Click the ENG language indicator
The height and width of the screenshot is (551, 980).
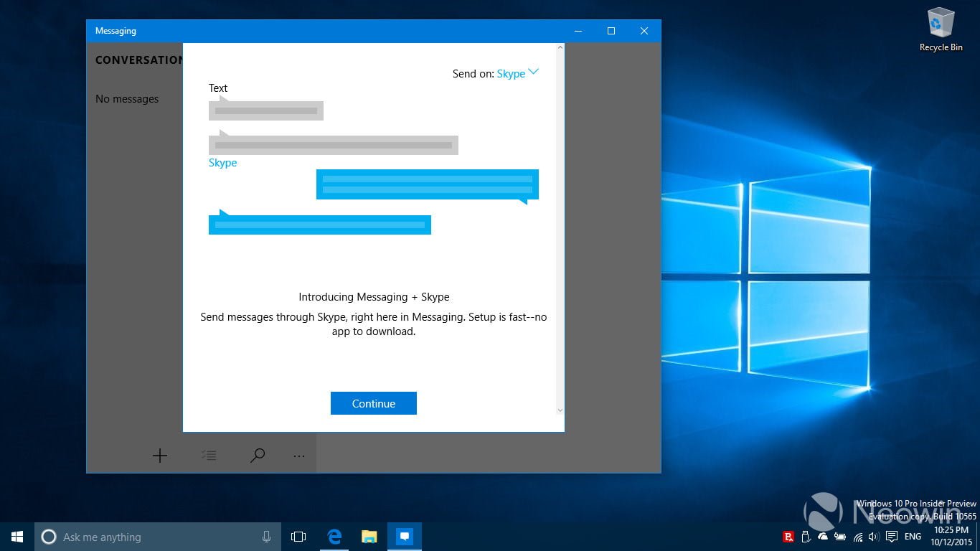[x=913, y=537]
